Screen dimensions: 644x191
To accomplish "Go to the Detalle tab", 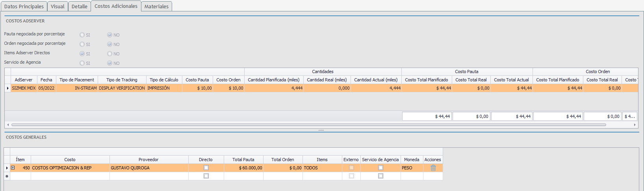I will tap(79, 6).
